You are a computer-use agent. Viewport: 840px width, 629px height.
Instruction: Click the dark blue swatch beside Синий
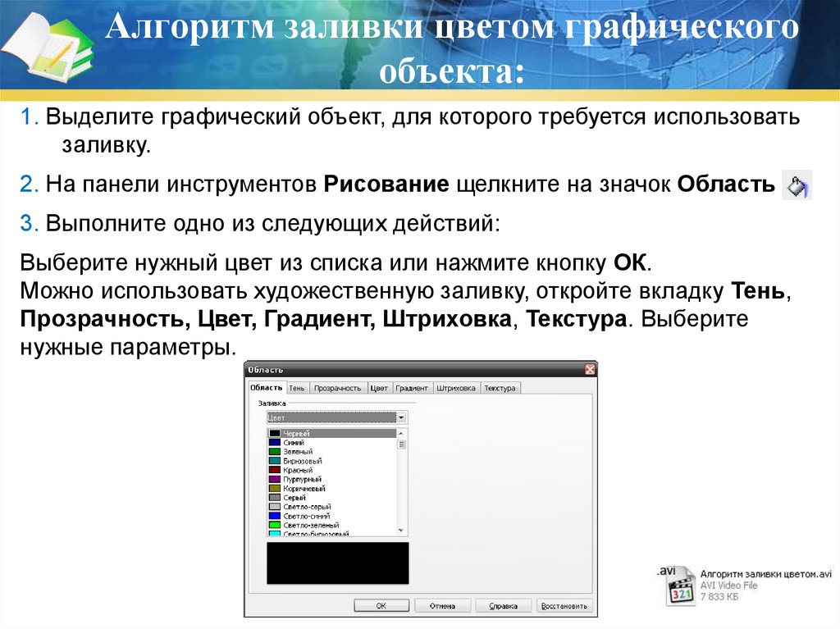click(275, 443)
